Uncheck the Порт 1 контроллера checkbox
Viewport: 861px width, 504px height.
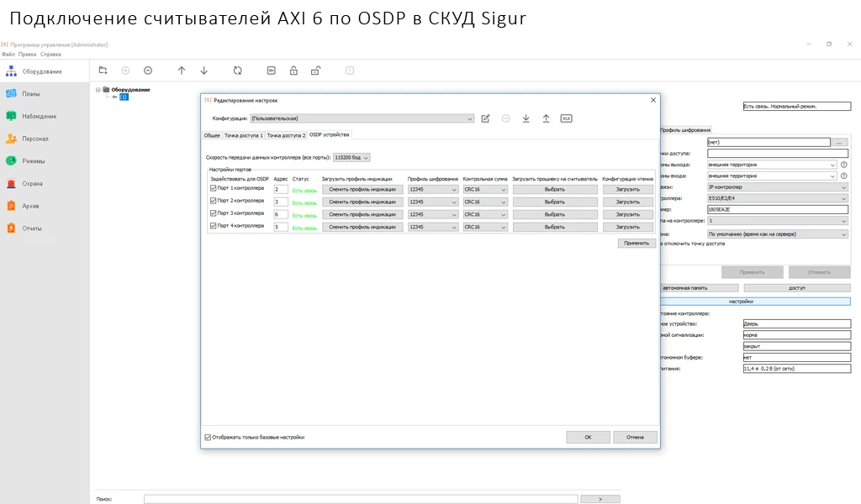213,189
